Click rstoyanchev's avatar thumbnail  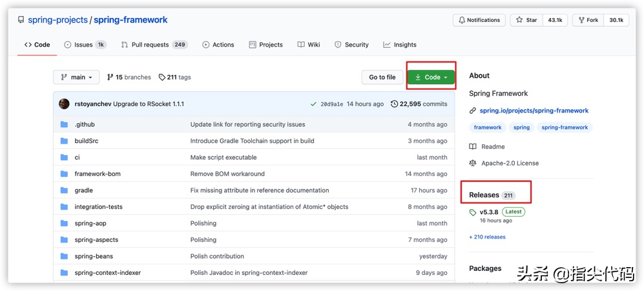64,104
